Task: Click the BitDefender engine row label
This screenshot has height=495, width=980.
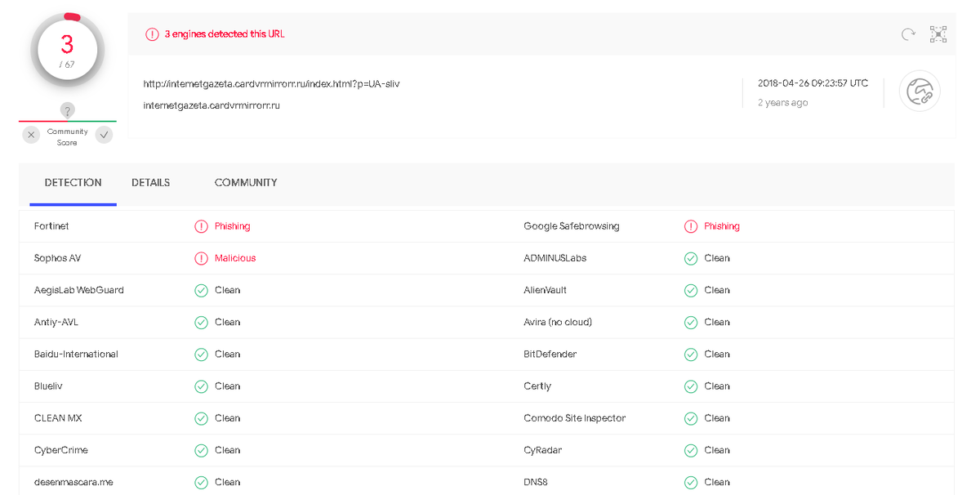Action: (x=550, y=355)
